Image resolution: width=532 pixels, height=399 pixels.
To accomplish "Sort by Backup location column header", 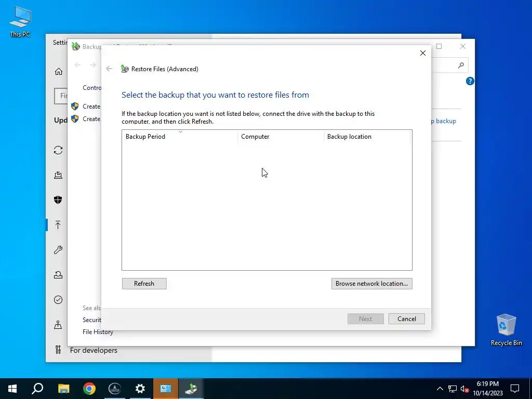I will (367, 137).
